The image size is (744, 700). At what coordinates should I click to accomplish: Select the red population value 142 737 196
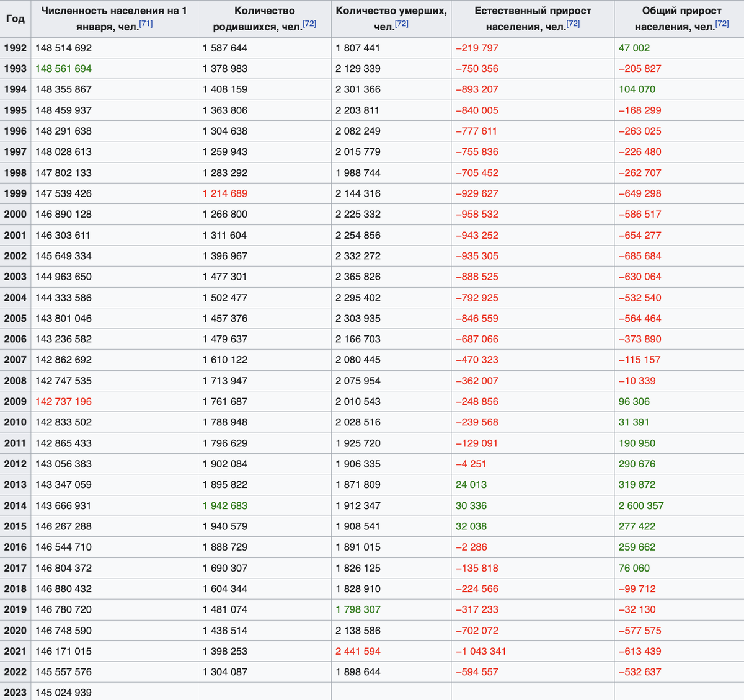[x=63, y=401]
